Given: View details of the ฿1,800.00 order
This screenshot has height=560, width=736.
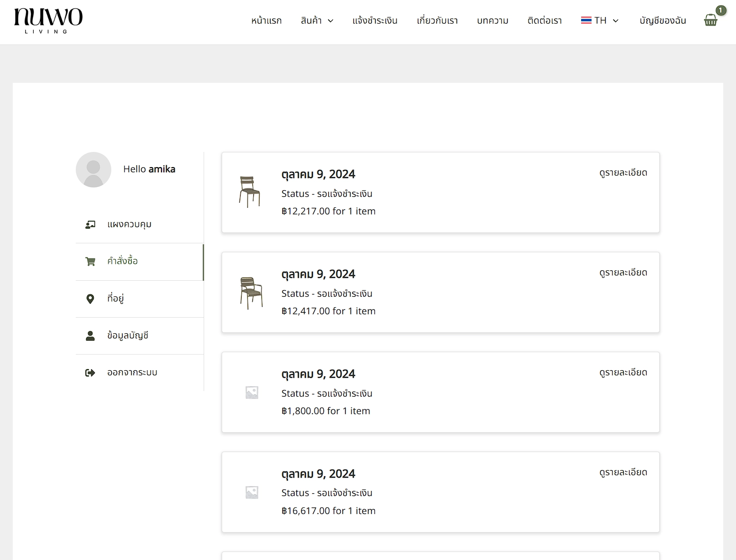Looking at the screenshot, I should pos(623,373).
